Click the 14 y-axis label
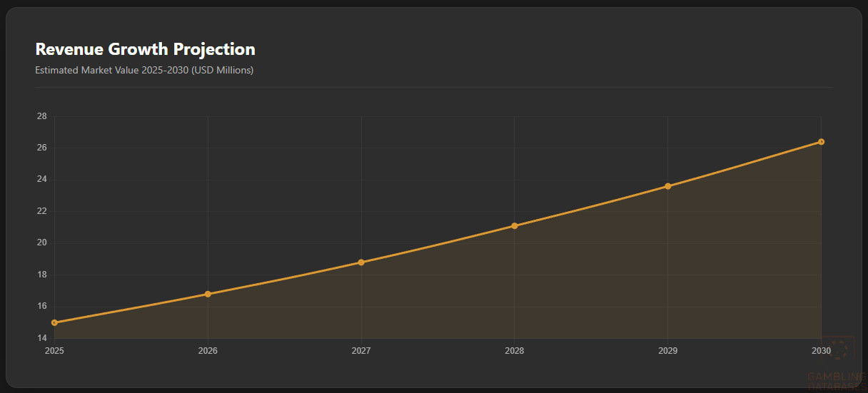 click(x=42, y=338)
